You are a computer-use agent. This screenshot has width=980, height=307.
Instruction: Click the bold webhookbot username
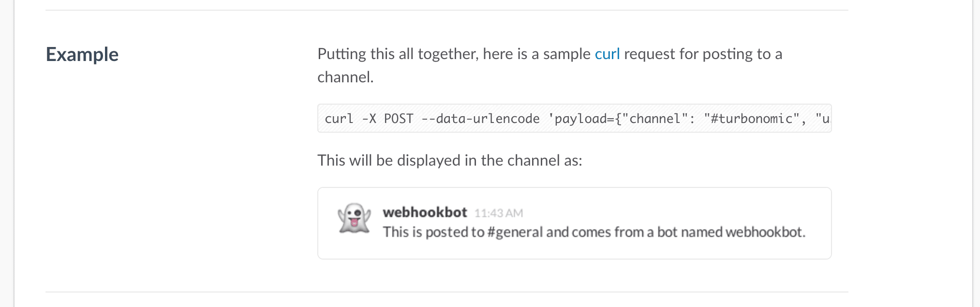(x=425, y=212)
